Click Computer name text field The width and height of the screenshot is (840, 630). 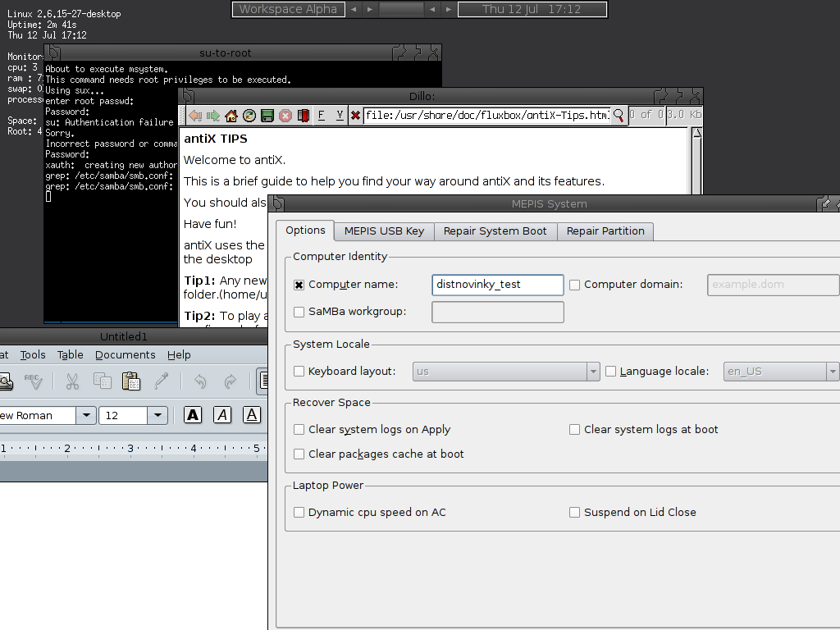(x=498, y=285)
